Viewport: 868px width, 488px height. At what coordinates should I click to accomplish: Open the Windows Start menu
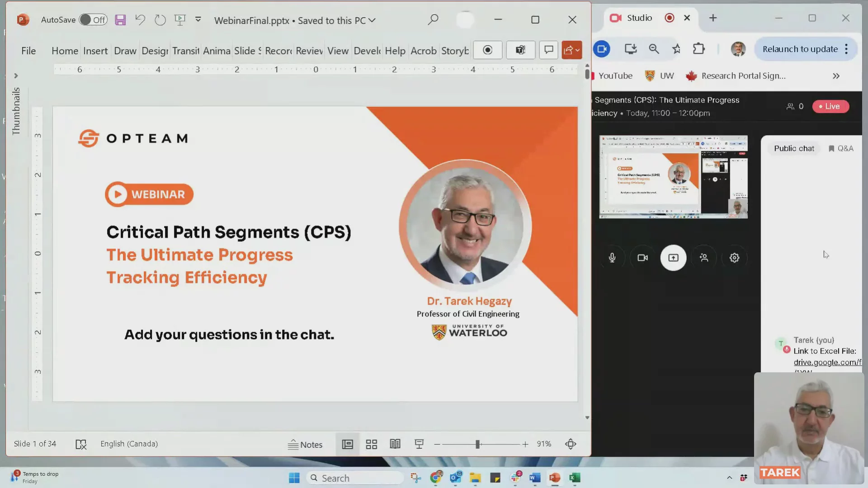coord(294,478)
